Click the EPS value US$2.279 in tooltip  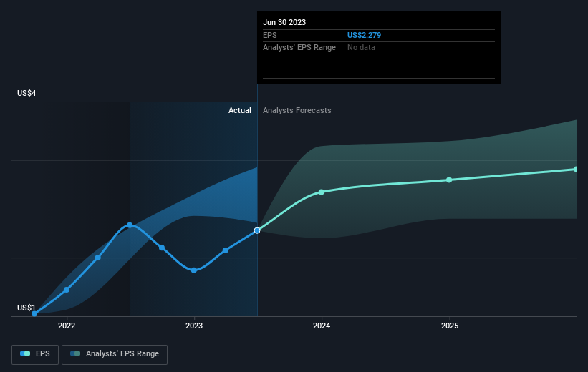pos(364,35)
